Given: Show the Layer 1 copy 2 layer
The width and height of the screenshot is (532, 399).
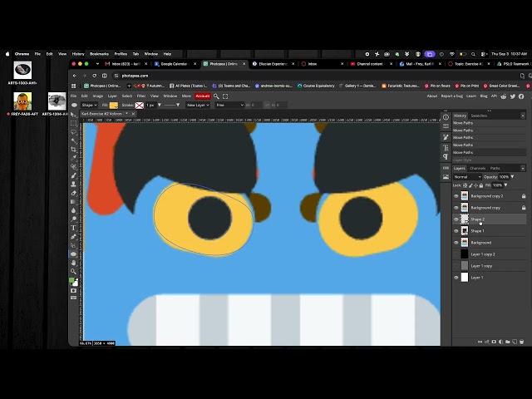Looking at the screenshot, I should click(x=456, y=254).
